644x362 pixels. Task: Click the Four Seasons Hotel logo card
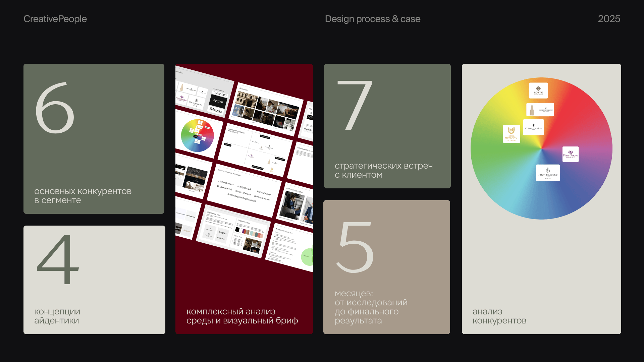547,173
